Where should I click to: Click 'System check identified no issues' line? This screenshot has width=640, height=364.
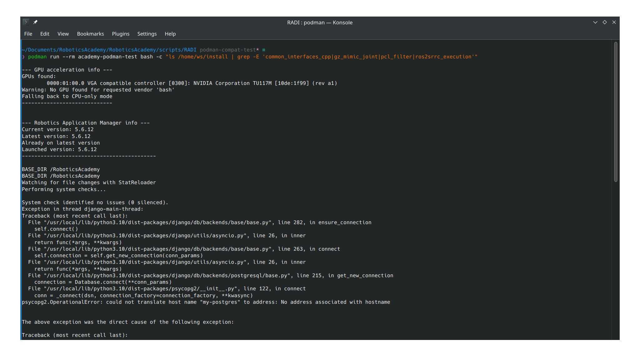point(95,203)
